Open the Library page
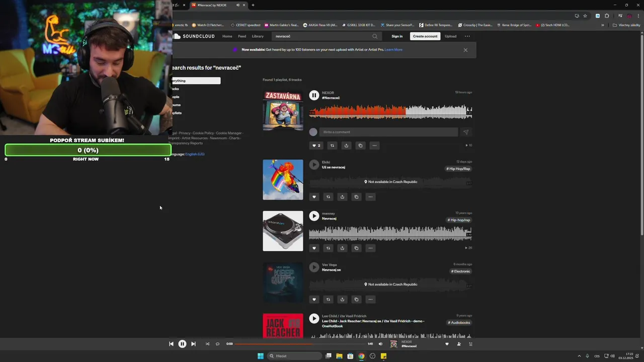 pos(258,36)
